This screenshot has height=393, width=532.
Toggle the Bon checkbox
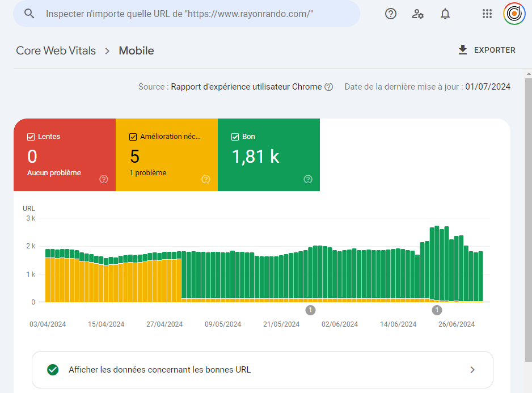tap(235, 137)
